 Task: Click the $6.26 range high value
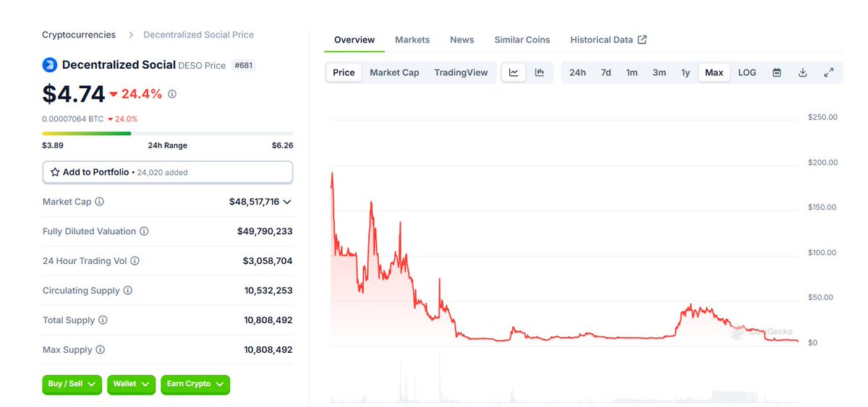[x=282, y=145]
